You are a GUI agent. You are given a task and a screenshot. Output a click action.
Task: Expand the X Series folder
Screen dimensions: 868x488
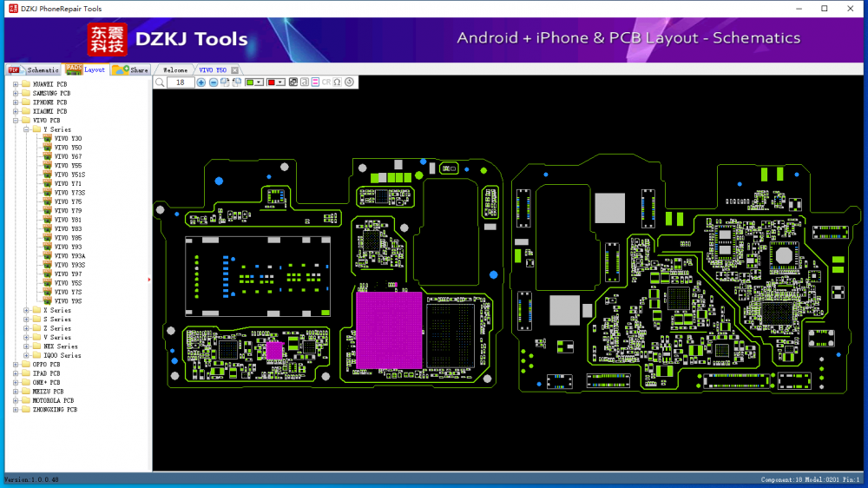click(x=26, y=310)
